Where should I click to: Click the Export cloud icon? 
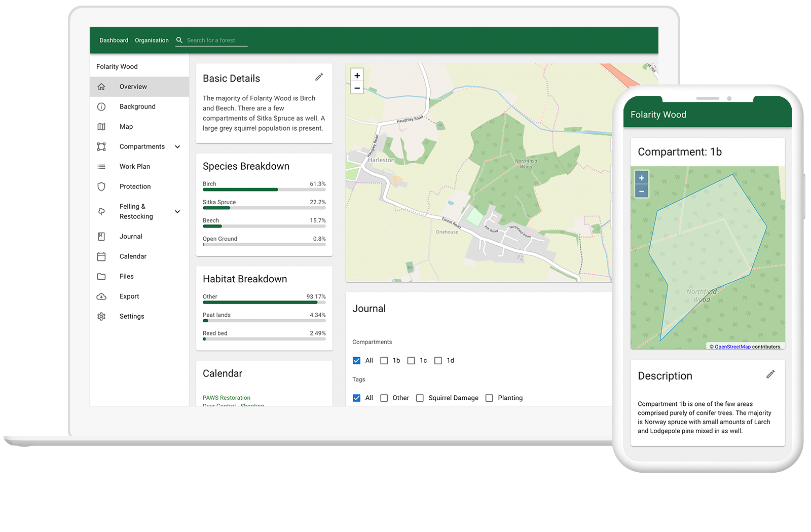pyautogui.click(x=101, y=296)
